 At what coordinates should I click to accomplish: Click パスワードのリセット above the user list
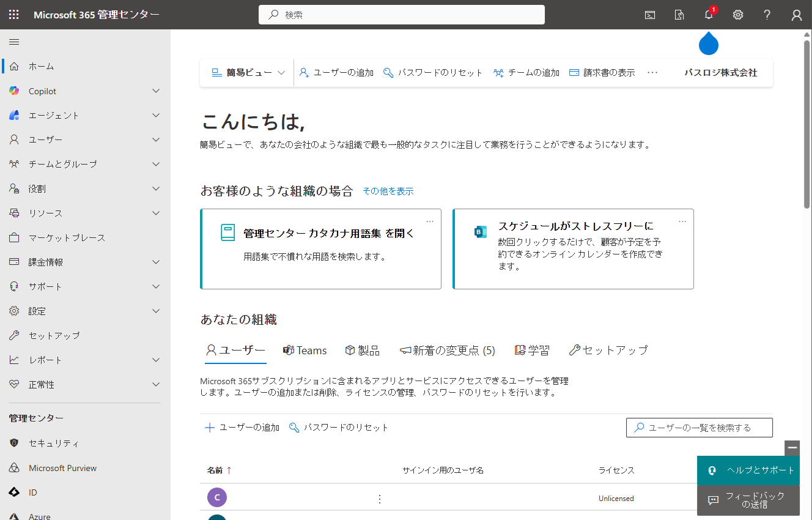tap(338, 428)
